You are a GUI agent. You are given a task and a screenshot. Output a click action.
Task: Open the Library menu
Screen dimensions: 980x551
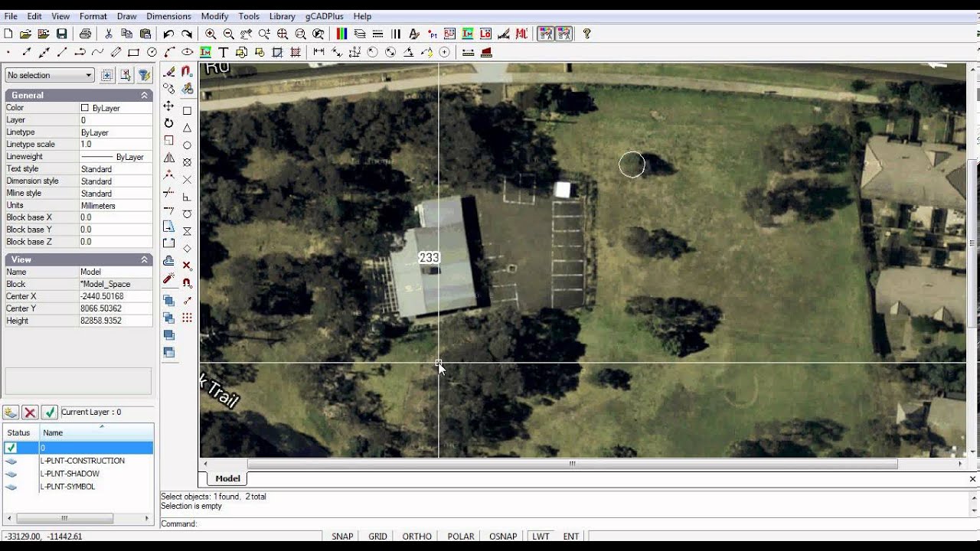pos(282,16)
